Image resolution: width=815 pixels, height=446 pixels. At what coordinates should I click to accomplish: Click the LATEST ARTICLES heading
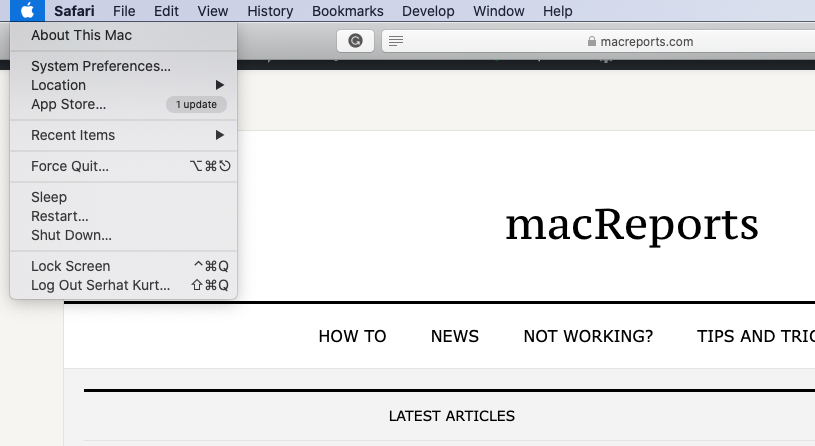[x=452, y=416]
